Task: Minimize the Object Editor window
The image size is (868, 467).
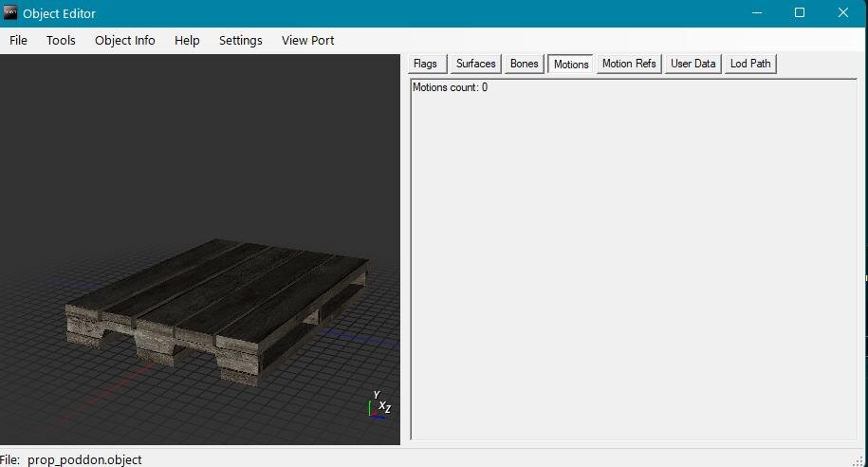Action: click(756, 13)
